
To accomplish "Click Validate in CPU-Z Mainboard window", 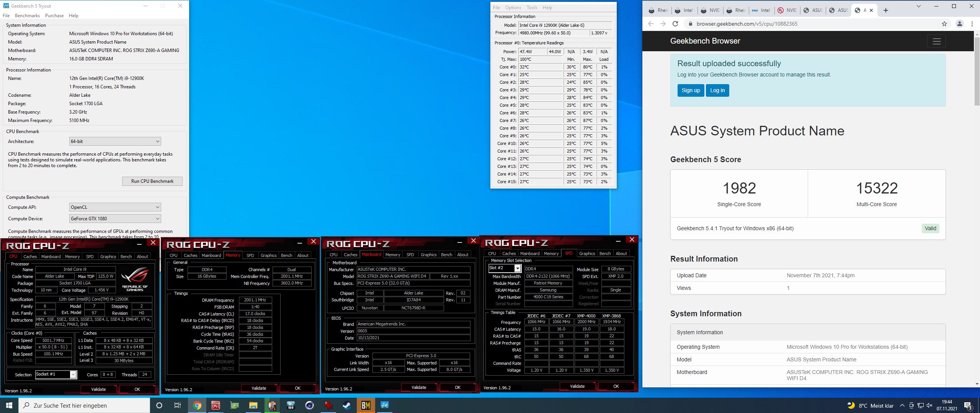I will 419,387.
